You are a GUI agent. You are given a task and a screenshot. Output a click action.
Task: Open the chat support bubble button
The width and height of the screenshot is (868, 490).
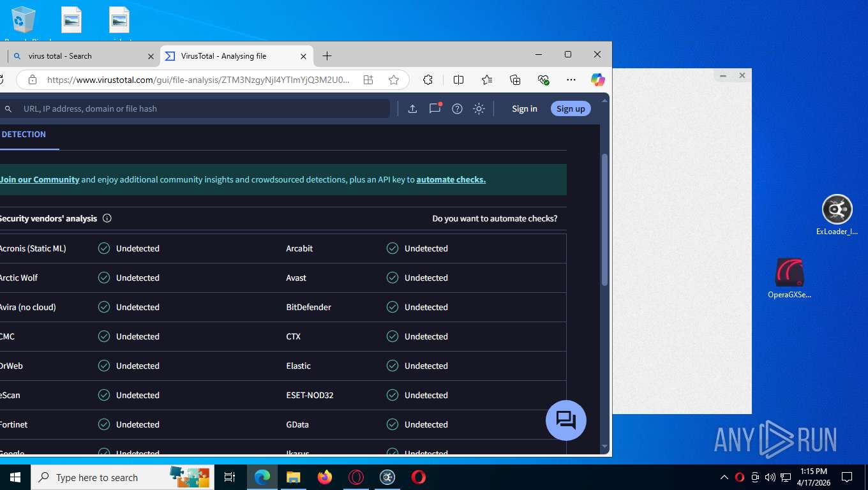(565, 420)
